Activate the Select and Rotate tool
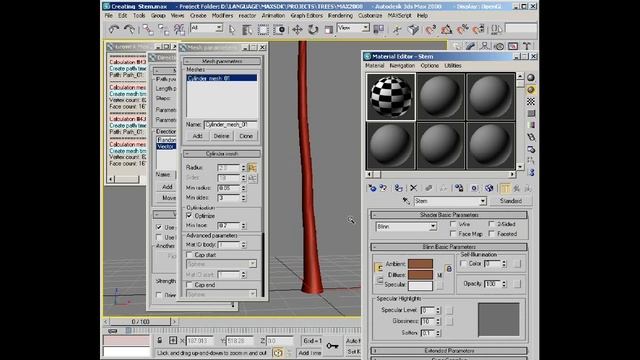 coord(313,29)
